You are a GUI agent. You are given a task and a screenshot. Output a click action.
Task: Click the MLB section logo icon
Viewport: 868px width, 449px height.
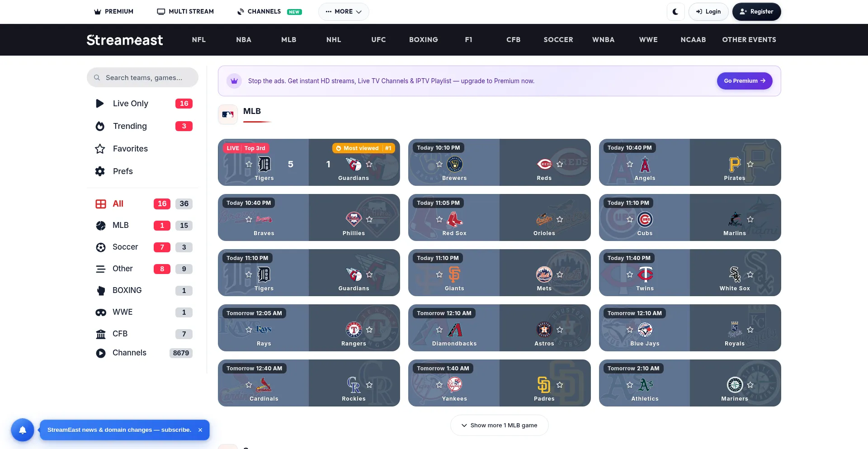click(x=228, y=114)
